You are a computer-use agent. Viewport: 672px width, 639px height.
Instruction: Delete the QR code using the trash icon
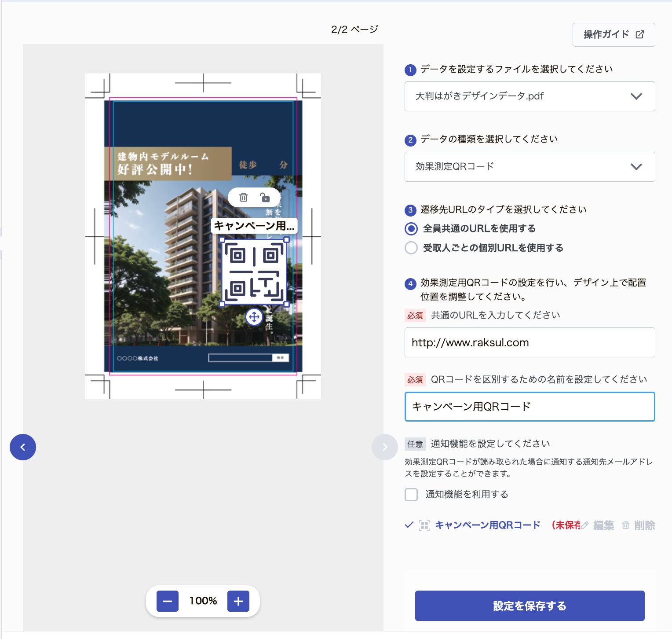tap(243, 197)
